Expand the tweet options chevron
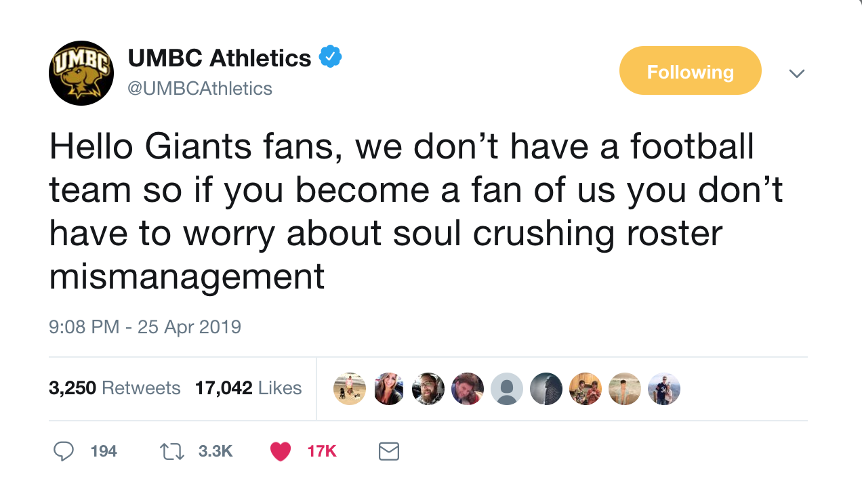Screen dimensions: 862x504 pyautogui.click(x=797, y=72)
